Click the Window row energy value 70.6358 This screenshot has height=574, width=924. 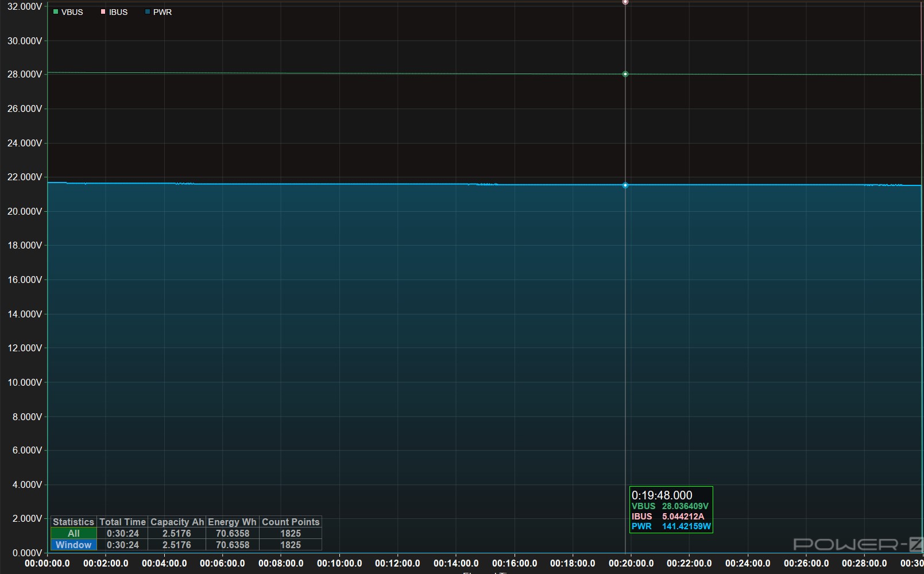pyautogui.click(x=232, y=545)
